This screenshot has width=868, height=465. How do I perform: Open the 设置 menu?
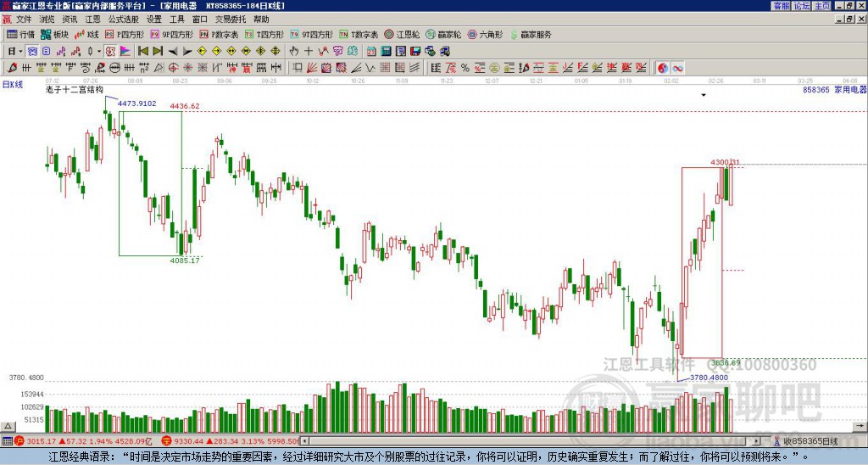154,20
